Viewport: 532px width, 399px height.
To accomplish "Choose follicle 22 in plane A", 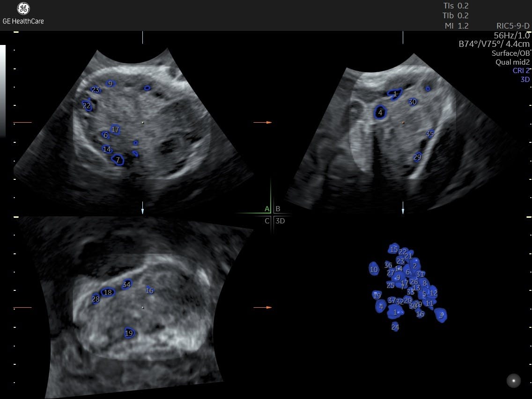I will tap(87, 106).
